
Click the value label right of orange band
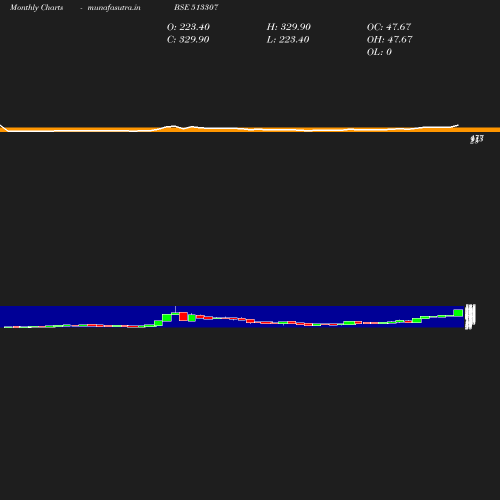point(477,139)
